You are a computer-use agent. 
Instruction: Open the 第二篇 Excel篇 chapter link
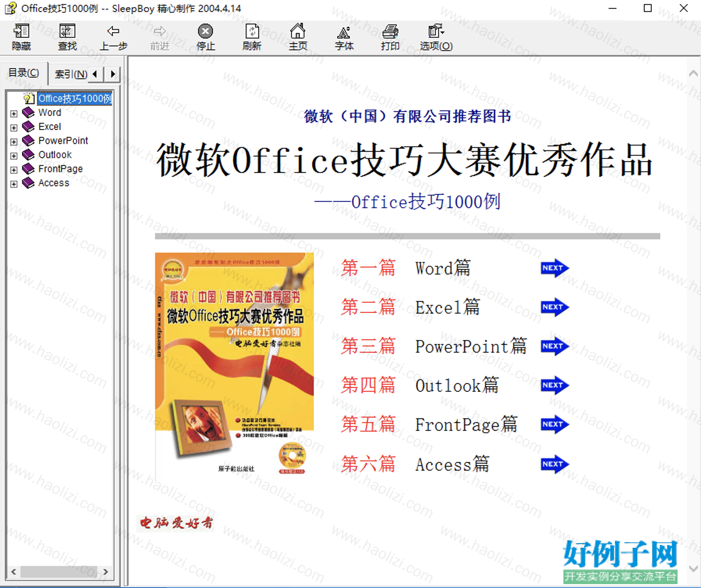[x=410, y=307]
